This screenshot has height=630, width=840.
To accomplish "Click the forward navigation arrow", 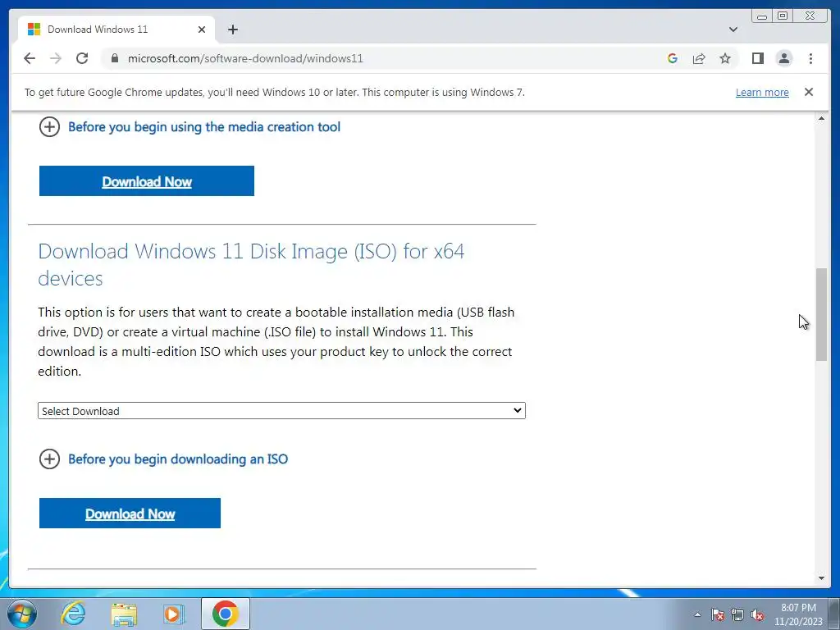I will 56,58.
